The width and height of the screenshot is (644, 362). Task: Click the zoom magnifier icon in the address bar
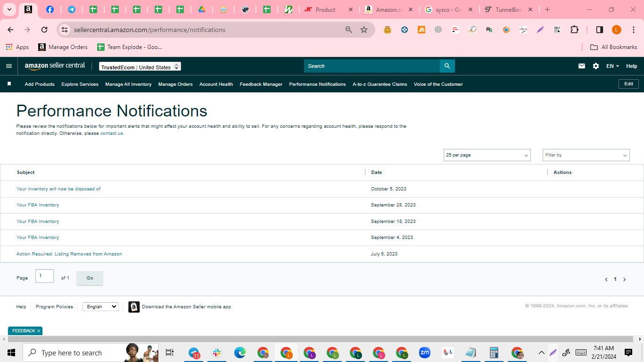click(349, 30)
